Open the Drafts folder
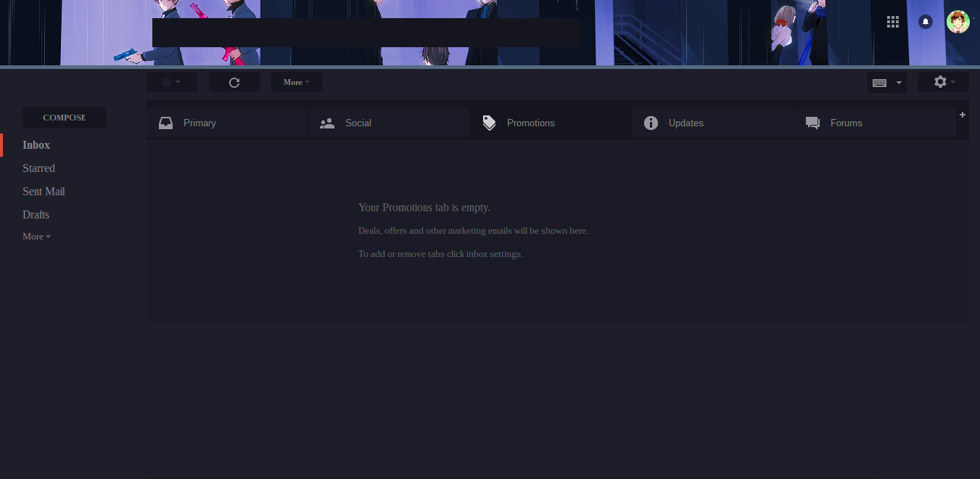This screenshot has width=980, height=479. point(36,215)
